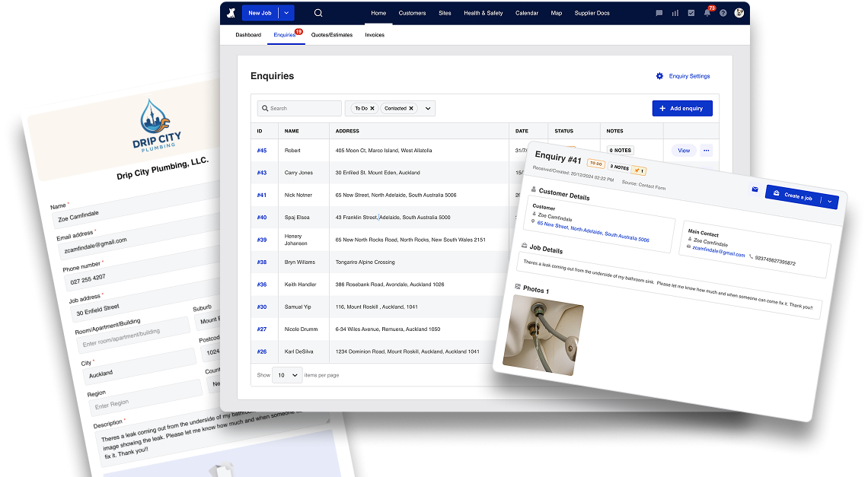868x477 pixels.
Task: Open the notifications bell with 73 badge
Action: click(707, 13)
